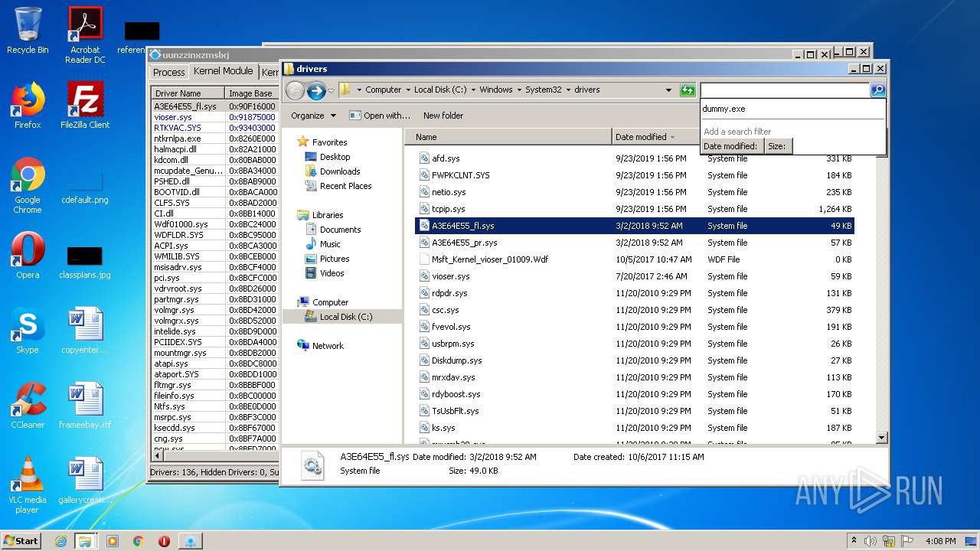Click the refresh button beside address bar
Screen dimensions: 980x551
point(688,90)
